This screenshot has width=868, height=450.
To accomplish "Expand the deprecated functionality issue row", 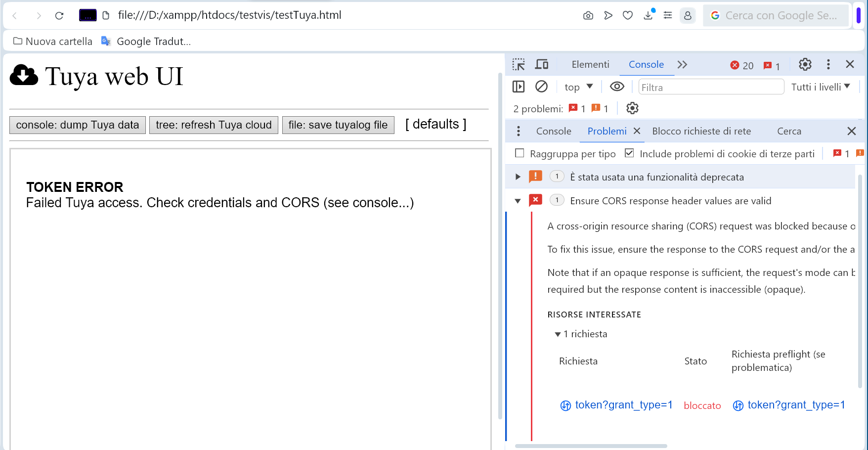I will (x=518, y=177).
